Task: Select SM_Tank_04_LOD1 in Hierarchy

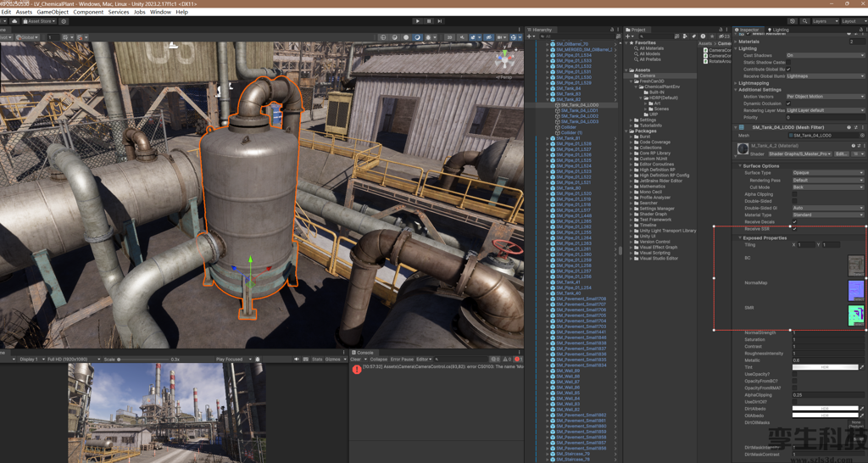Action: click(579, 110)
